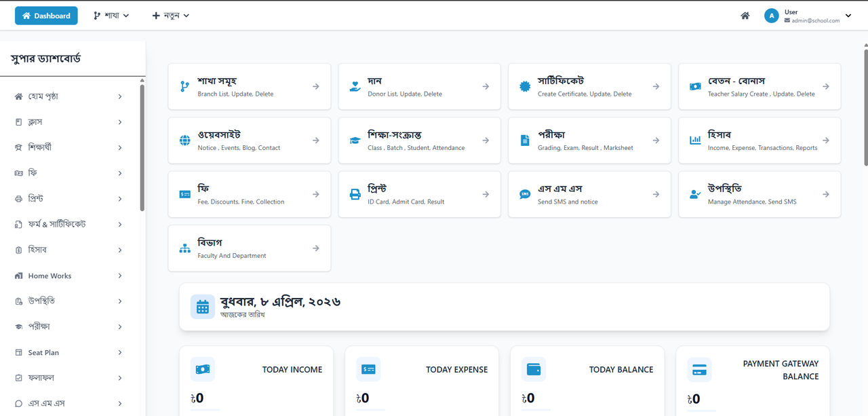Click the user-check icon on উপস্থিতি card
Viewport: 868px width, 416px height.
695,194
